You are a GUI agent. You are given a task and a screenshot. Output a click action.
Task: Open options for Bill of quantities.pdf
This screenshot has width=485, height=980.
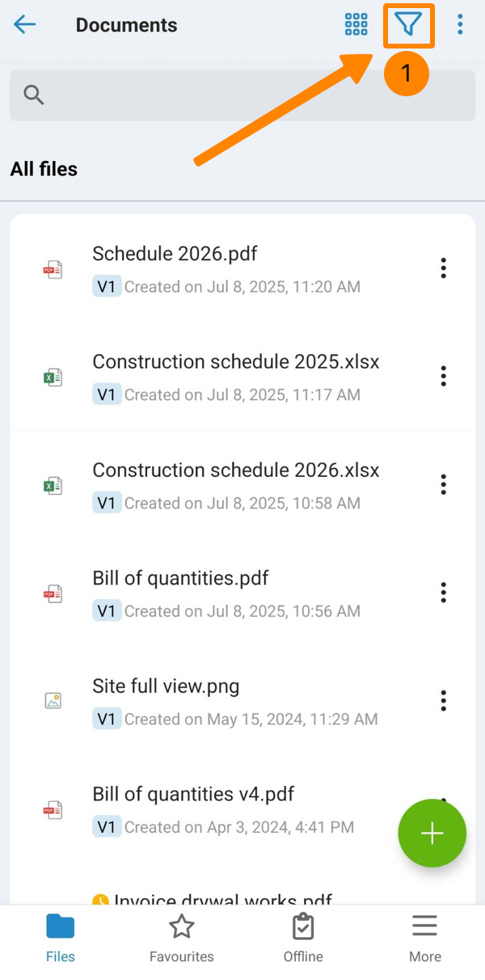pyautogui.click(x=443, y=593)
